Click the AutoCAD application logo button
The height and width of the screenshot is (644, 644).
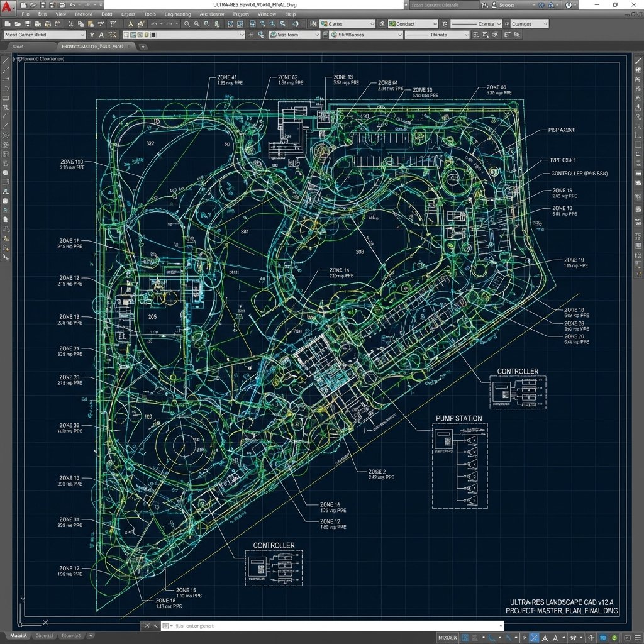coord(8,6)
